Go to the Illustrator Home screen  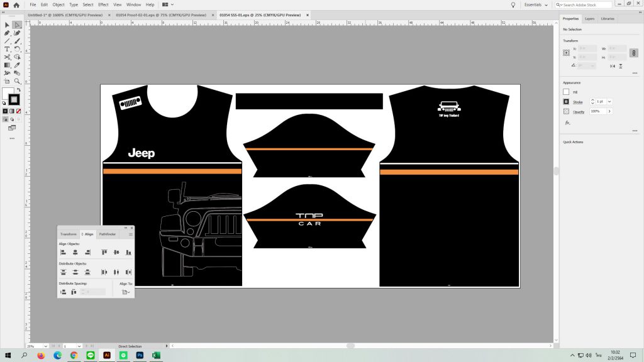tap(16, 5)
